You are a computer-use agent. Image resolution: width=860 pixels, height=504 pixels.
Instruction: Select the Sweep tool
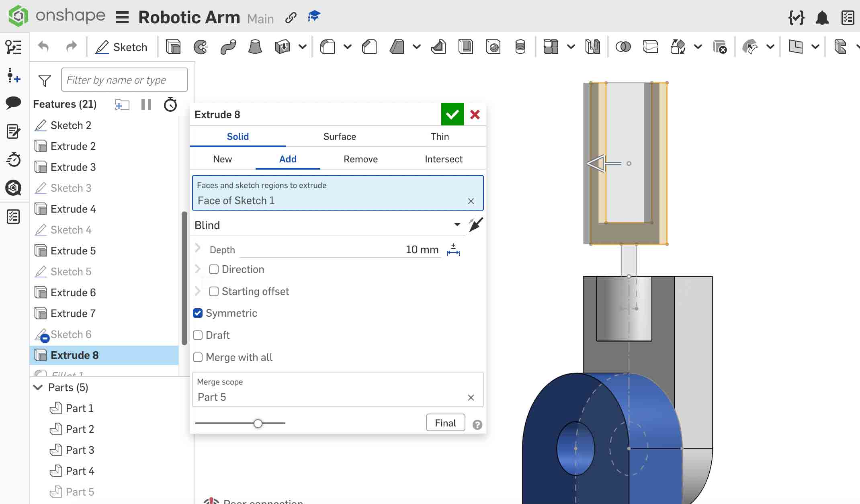227,47
